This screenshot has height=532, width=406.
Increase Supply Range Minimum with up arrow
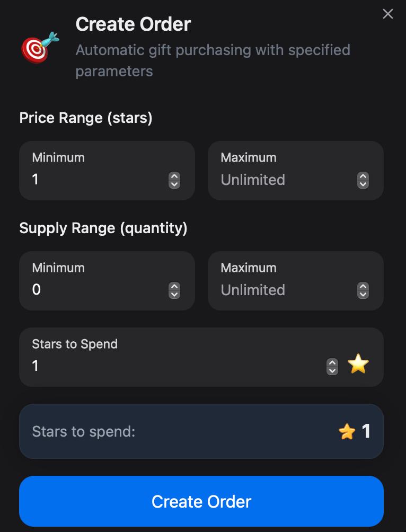[x=174, y=286]
